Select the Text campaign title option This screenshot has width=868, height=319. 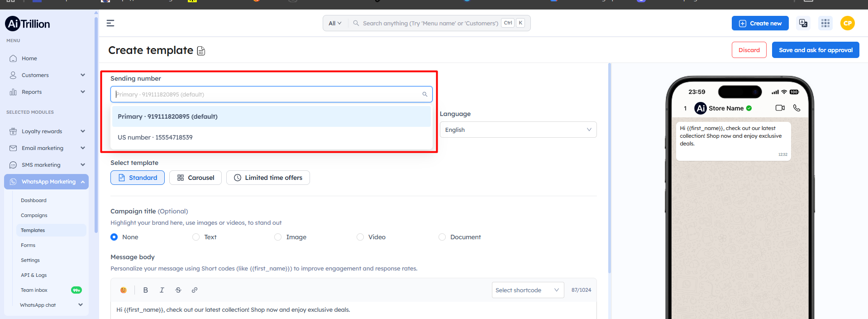(x=196, y=237)
